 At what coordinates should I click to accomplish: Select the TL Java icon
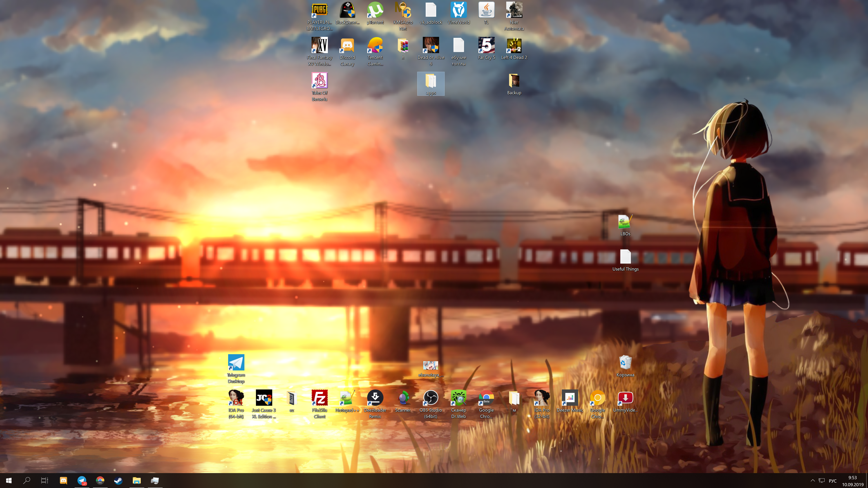tap(486, 13)
